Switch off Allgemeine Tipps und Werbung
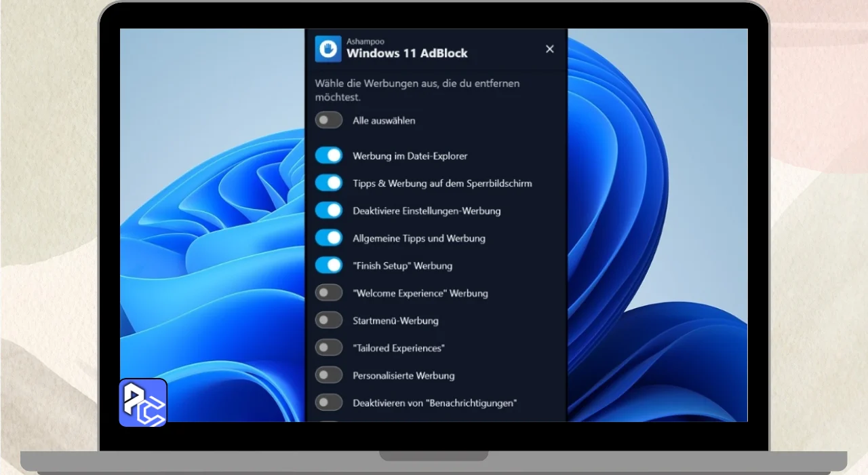 point(329,238)
